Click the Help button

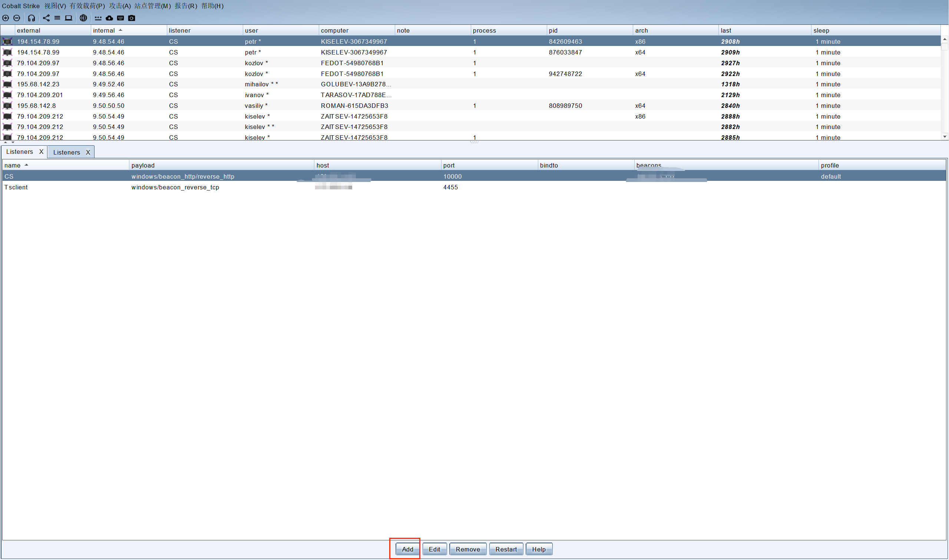click(x=539, y=549)
